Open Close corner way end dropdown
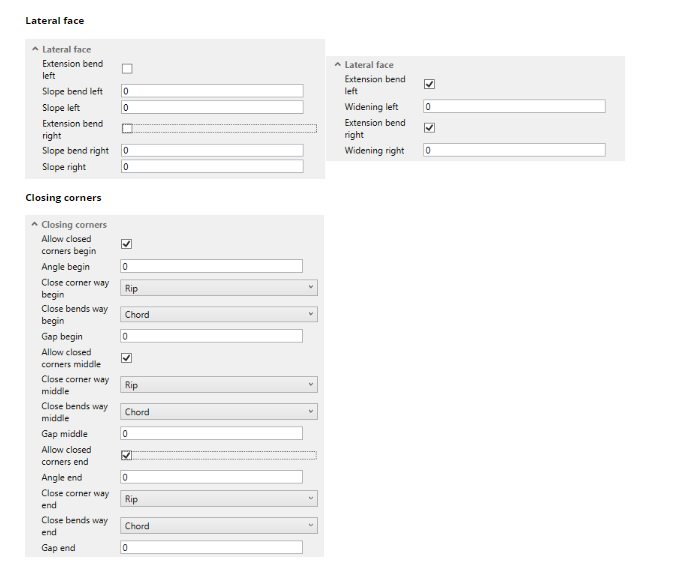 219,499
